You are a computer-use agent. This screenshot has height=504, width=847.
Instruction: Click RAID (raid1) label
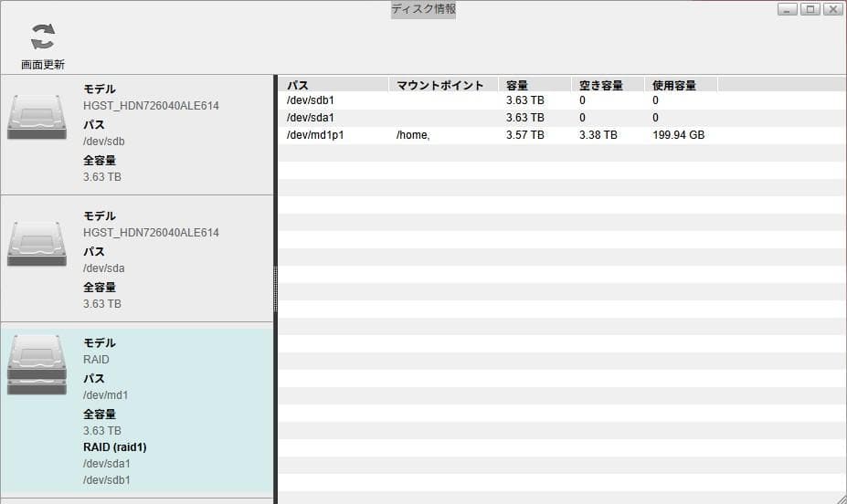tap(114, 446)
